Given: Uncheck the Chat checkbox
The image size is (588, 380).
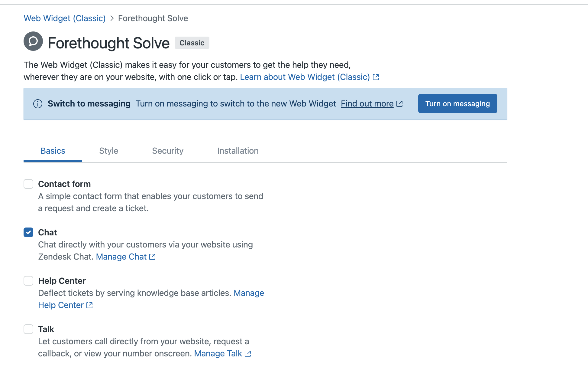Looking at the screenshot, I should coord(28,232).
